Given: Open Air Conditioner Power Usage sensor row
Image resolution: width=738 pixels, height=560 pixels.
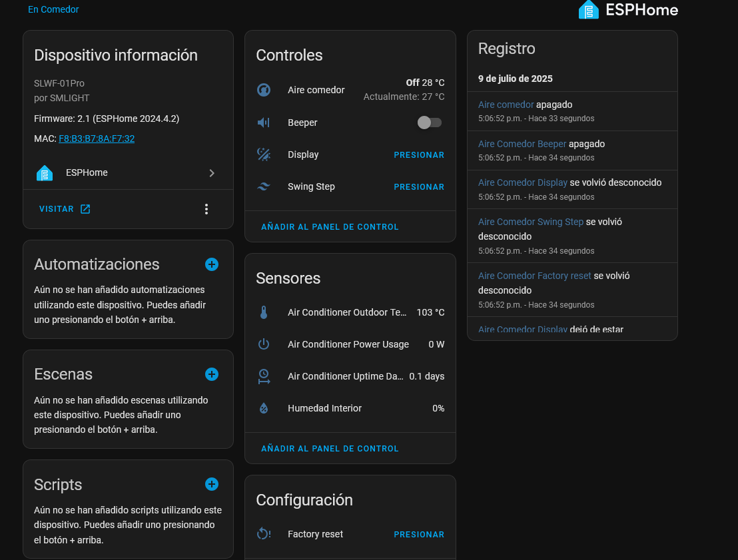Looking at the screenshot, I should pos(350,344).
